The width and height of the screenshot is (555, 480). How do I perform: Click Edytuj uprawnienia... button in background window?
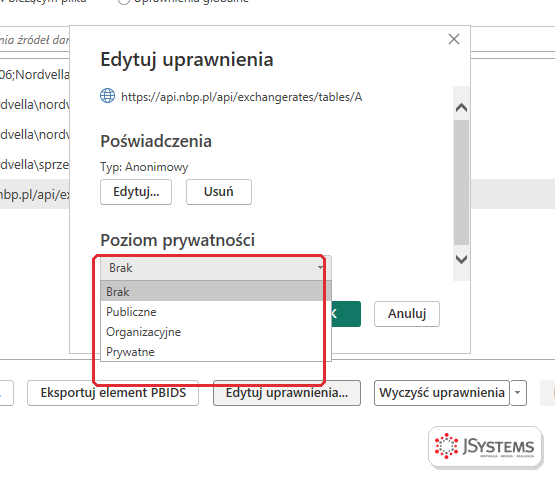[287, 393]
